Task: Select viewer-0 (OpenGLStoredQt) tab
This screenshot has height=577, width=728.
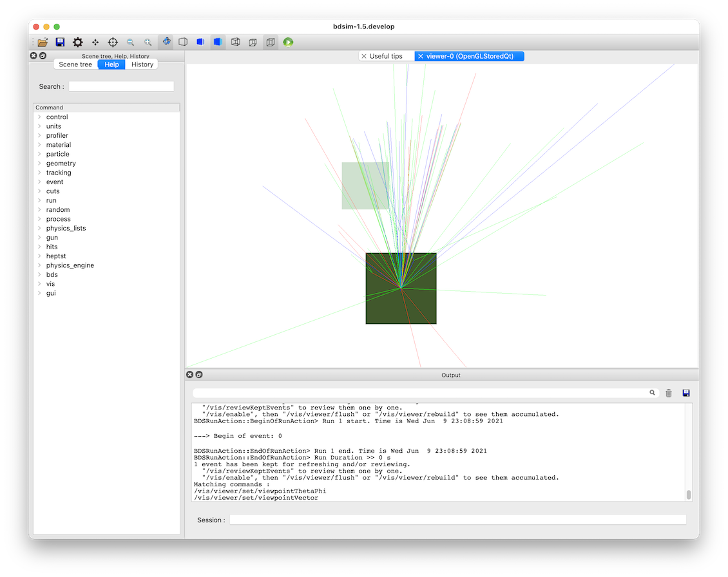Action: [x=470, y=56]
